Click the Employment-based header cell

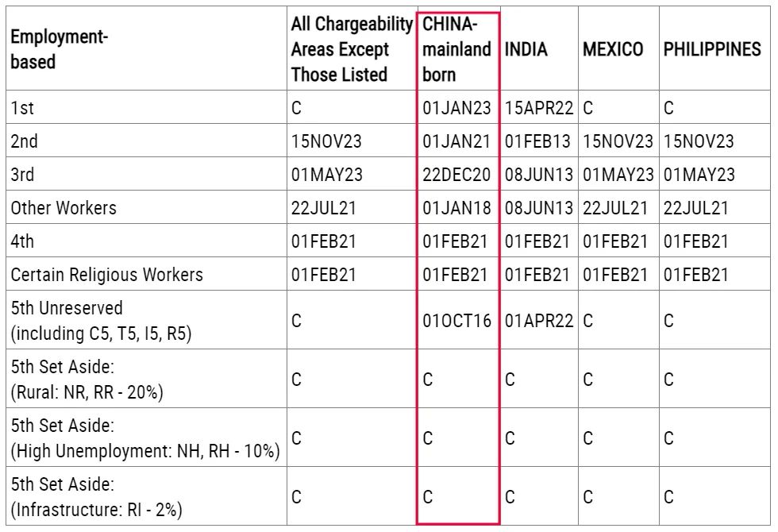point(60,49)
